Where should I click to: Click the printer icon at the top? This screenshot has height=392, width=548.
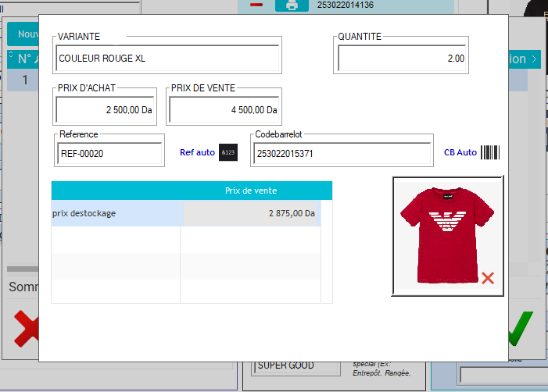tap(292, 5)
